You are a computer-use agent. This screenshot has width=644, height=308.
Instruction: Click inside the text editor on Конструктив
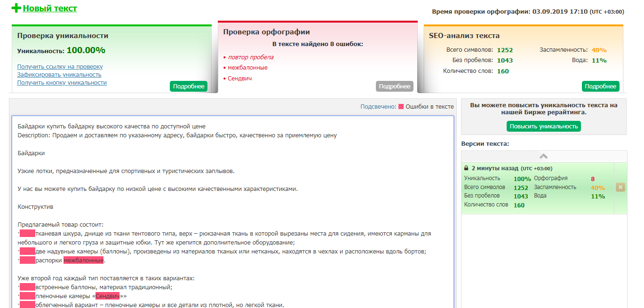click(x=35, y=207)
